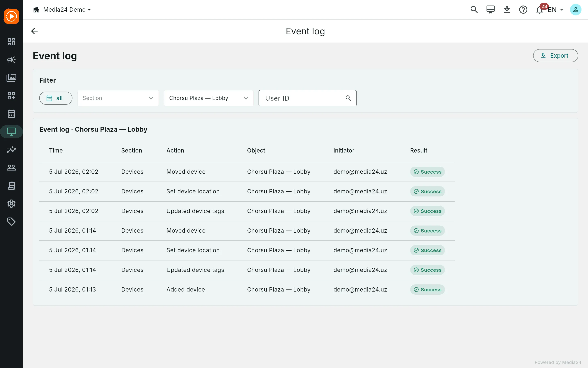Screen dimensions: 588x368
Task: Click the Section column header
Action: tap(132, 150)
